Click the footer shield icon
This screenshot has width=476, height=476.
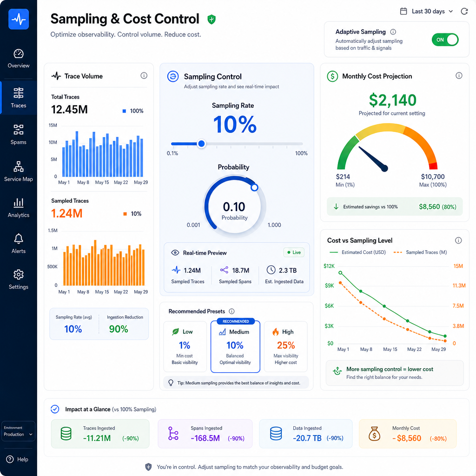pos(148,467)
